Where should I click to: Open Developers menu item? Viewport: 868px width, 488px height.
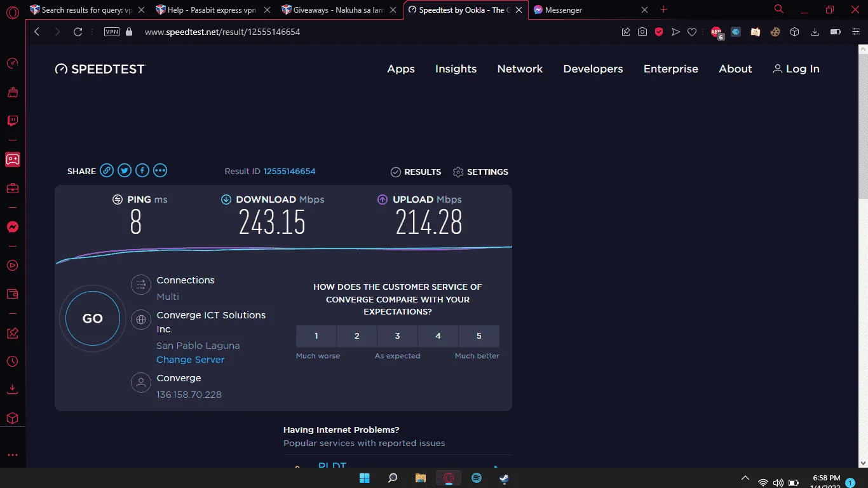(x=593, y=69)
